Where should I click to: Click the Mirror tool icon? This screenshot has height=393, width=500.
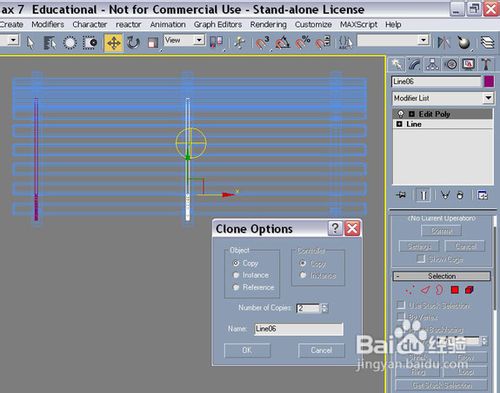(x=444, y=43)
